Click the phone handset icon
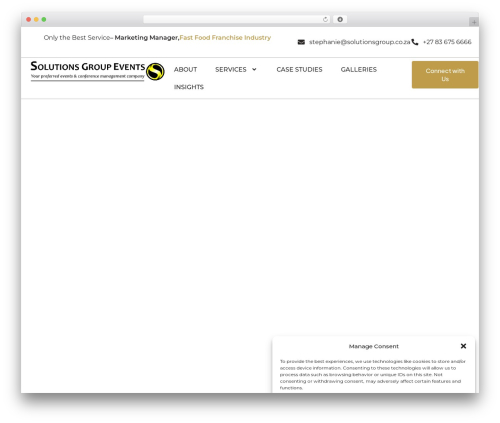500x423 pixels. tap(415, 42)
